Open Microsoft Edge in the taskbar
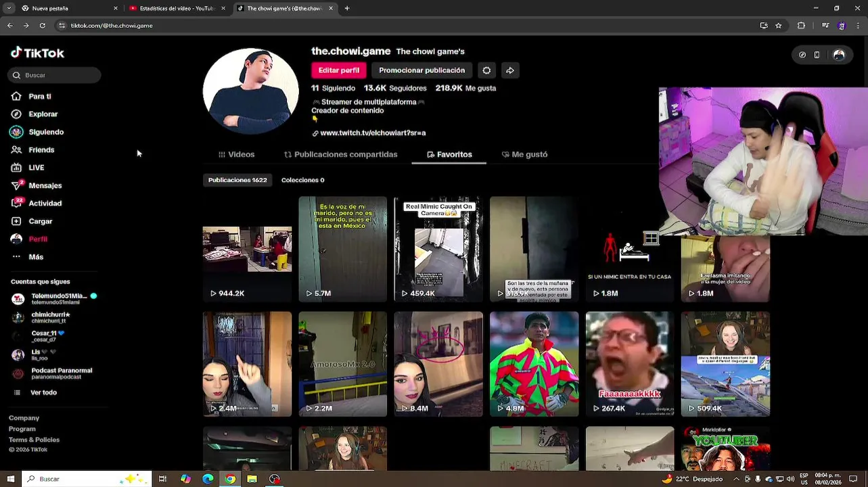Image resolution: width=868 pixels, height=487 pixels. [x=208, y=479]
